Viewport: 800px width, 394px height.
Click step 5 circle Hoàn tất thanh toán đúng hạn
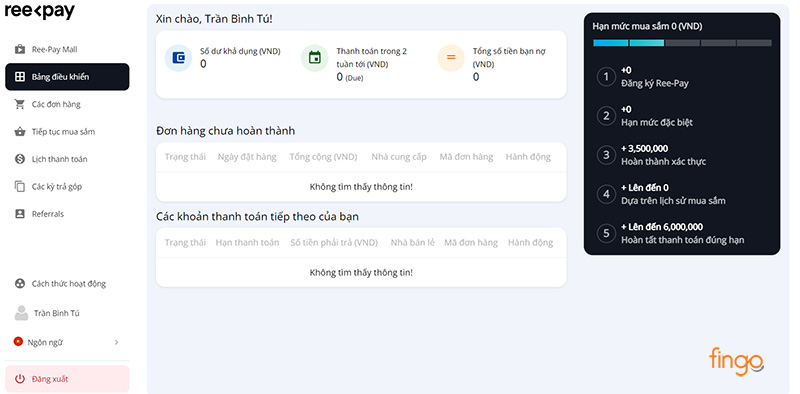[x=606, y=233]
